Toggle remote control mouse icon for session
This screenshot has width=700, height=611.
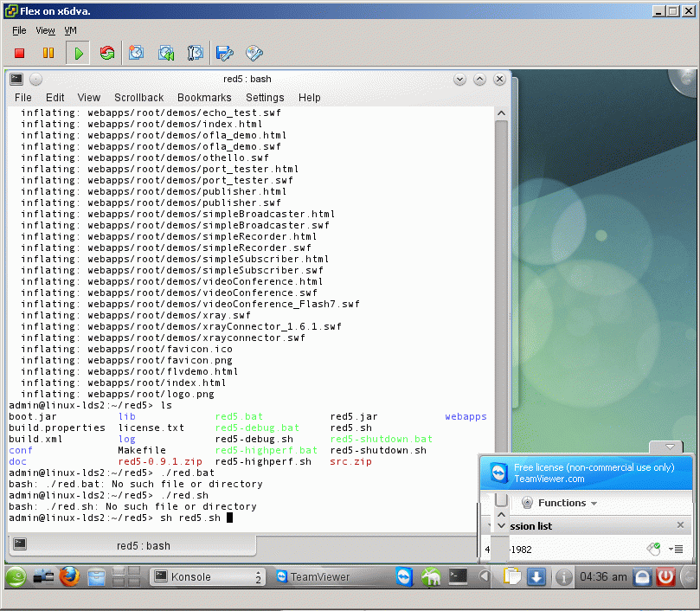(653, 549)
